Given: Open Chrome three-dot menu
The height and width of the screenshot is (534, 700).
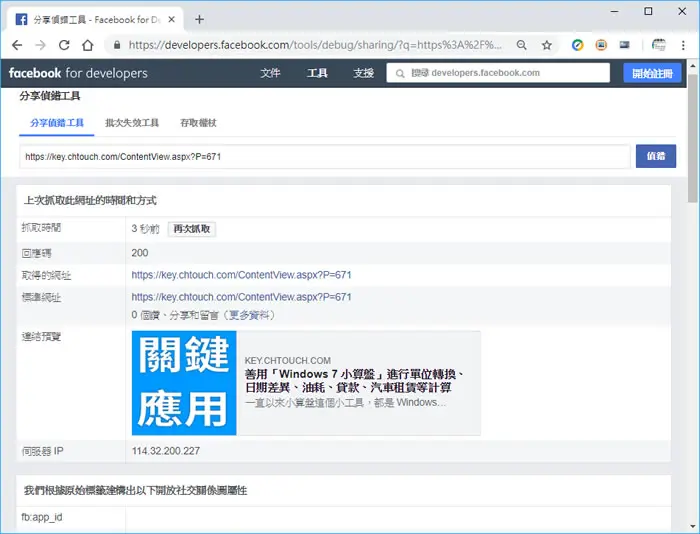Looking at the screenshot, I should [683, 45].
